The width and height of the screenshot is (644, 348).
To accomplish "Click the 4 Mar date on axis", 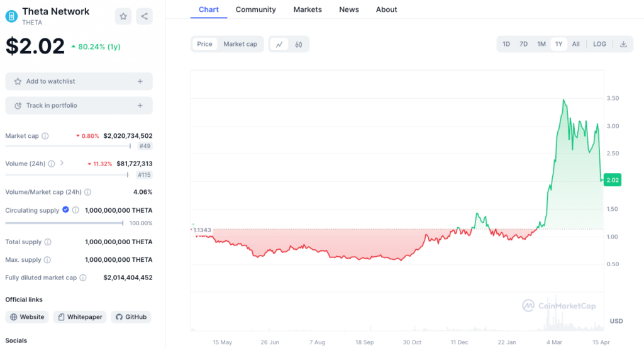I will (554, 342).
